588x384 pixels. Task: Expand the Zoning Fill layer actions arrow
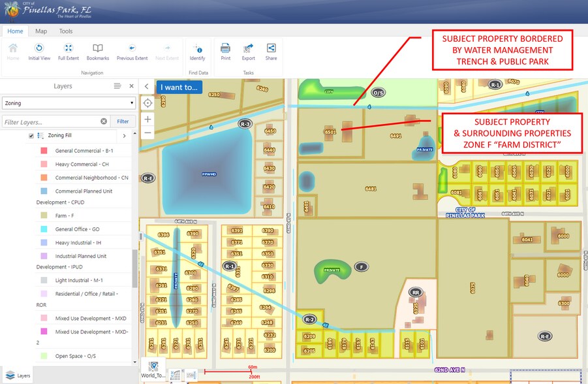(x=124, y=136)
